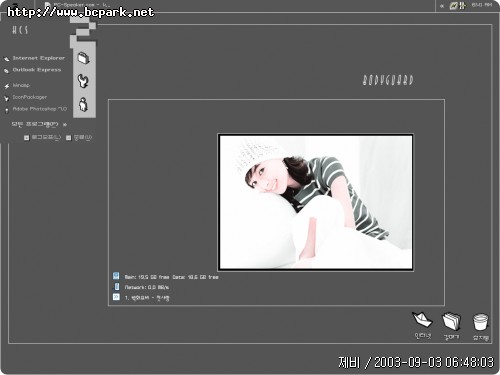Open the person icon in the start menu
Image resolution: width=500 pixels, height=375 pixels.
(83, 105)
